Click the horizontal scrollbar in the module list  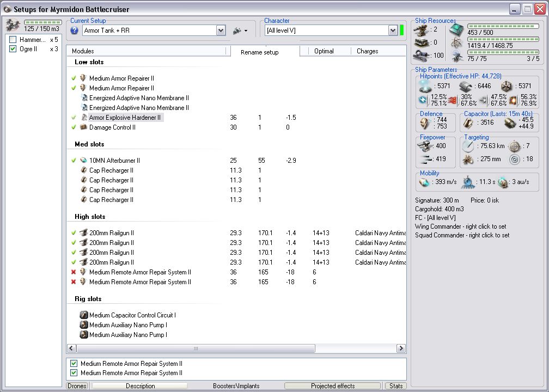(x=196, y=348)
